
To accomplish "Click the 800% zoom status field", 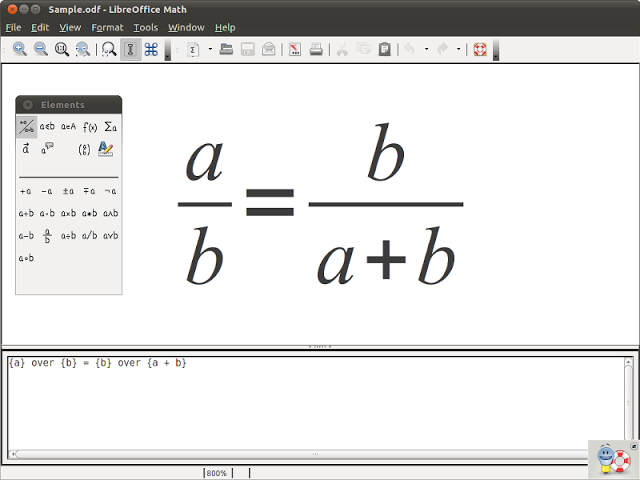I will point(218,473).
